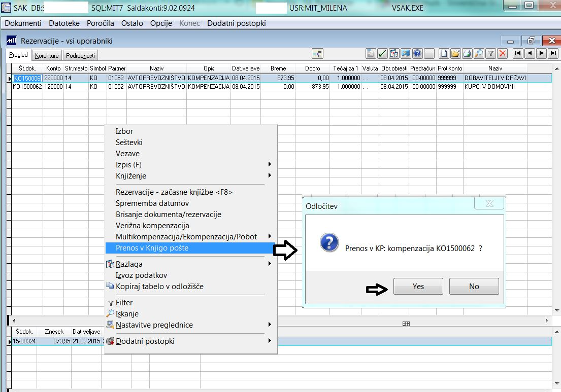Confirm the transfer by clicking Yes

click(418, 287)
